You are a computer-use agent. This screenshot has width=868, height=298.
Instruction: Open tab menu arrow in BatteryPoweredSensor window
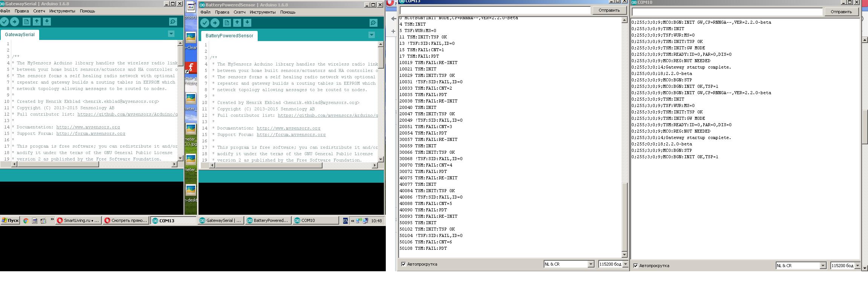pyautogui.click(x=371, y=35)
